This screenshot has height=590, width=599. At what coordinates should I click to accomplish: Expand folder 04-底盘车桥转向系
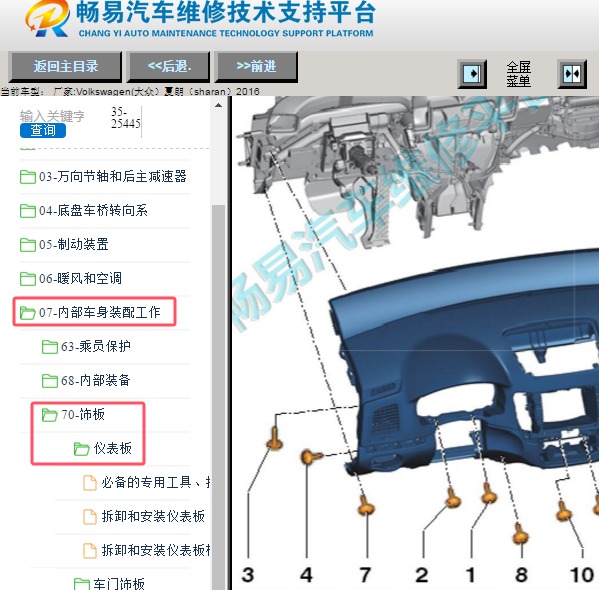pos(93,211)
